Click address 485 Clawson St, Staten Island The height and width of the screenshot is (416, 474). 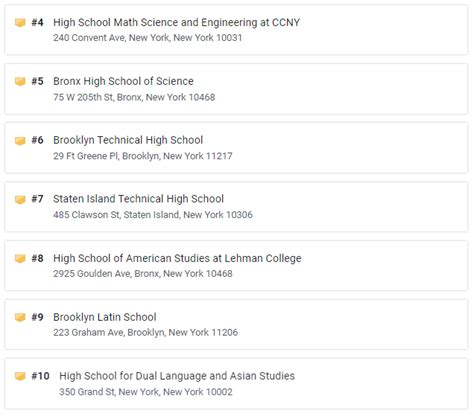153,215
